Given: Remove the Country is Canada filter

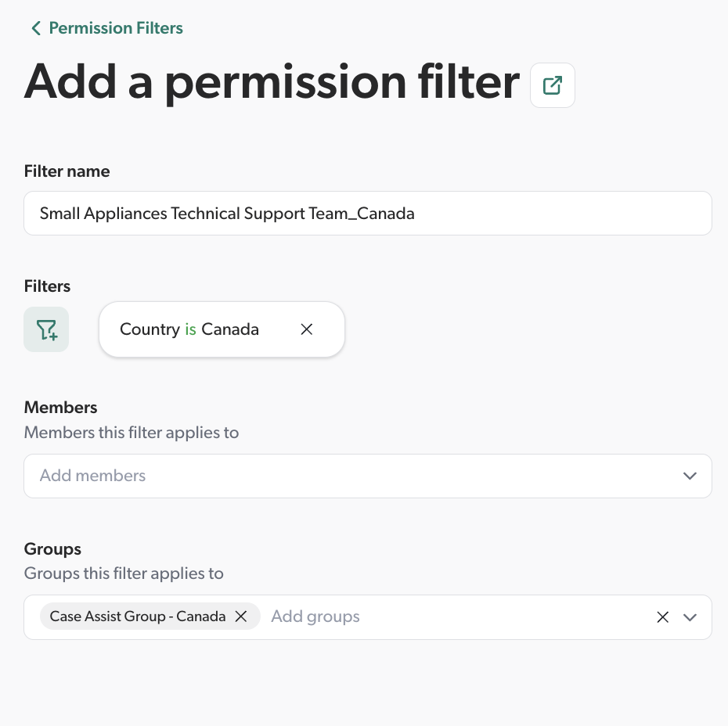Looking at the screenshot, I should [306, 329].
